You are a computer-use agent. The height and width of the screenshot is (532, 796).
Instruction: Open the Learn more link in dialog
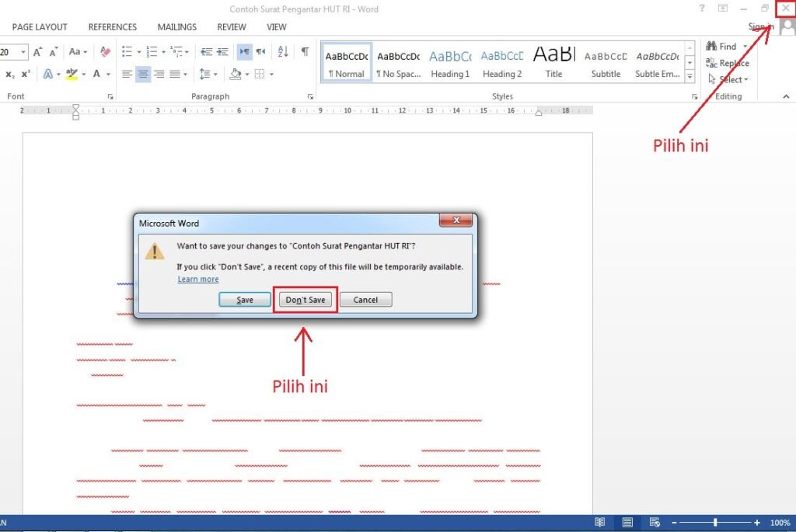197,280
